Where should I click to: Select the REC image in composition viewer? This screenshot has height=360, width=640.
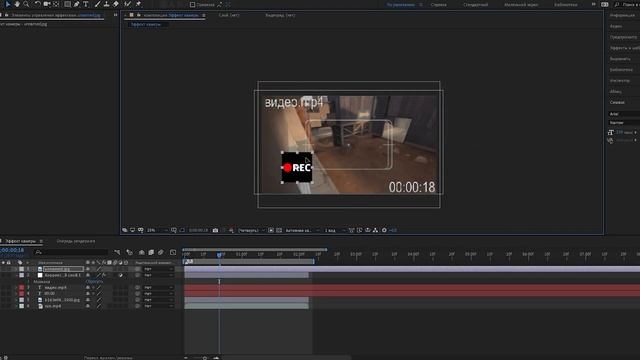tap(297, 167)
